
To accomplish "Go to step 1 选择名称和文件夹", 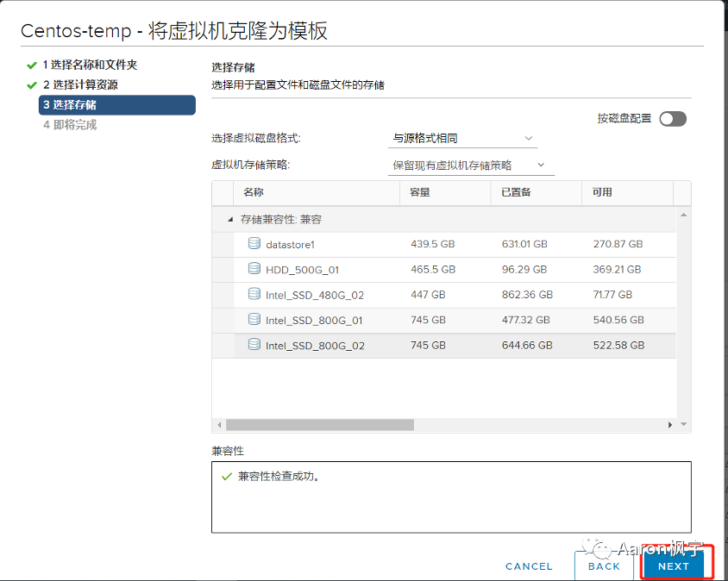I will coord(90,65).
